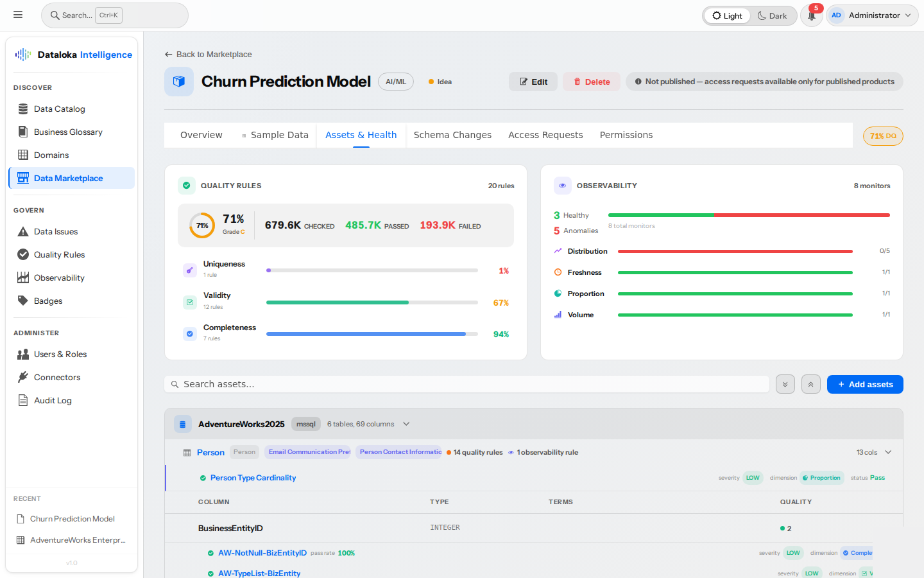Image resolution: width=924 pixels, height=578 pixels.
Task: Switch to Light theme
Action: (x=727, y=16)
